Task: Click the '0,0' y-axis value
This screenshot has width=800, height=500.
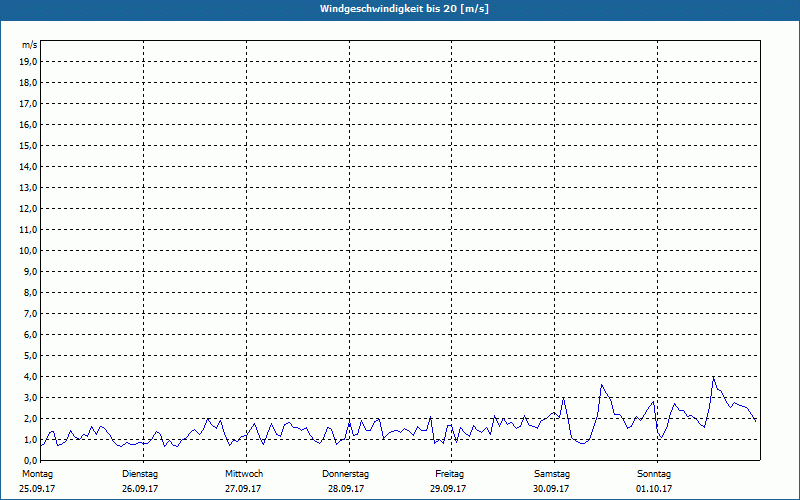Action: 31,460
